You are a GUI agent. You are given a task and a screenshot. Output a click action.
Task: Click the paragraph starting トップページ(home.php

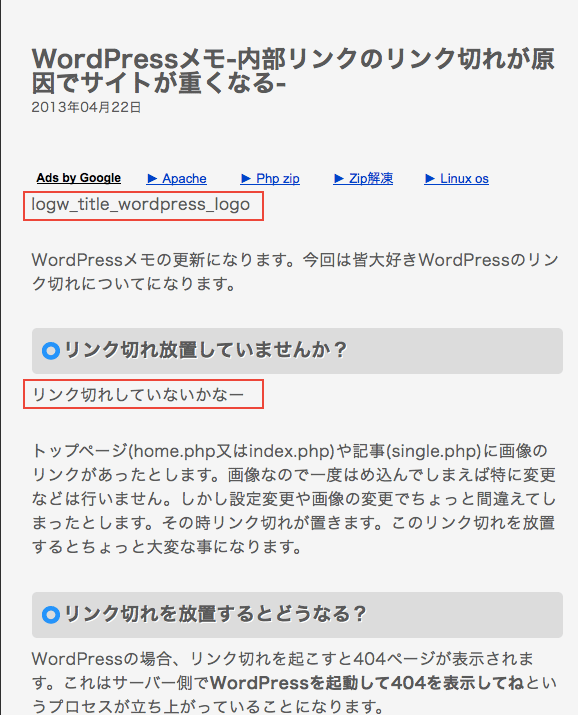294,498
